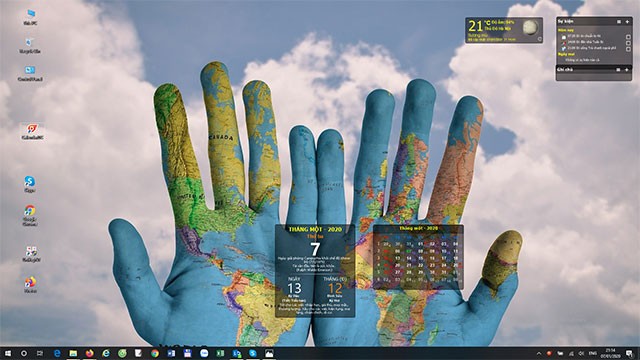Open volume control in system tray
640x360 pixels.
click(581, 353)
